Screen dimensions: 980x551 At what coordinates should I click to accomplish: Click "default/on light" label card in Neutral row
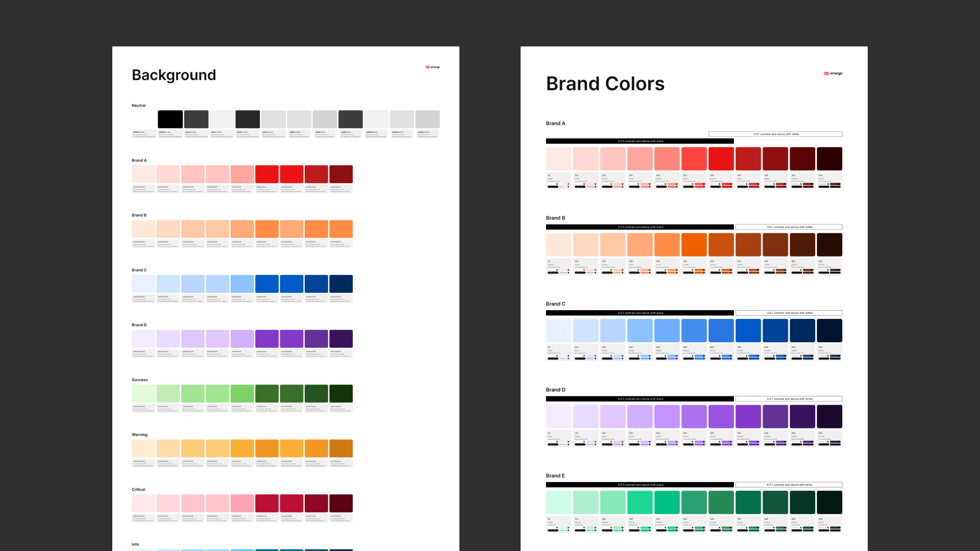tap(144, 134)
